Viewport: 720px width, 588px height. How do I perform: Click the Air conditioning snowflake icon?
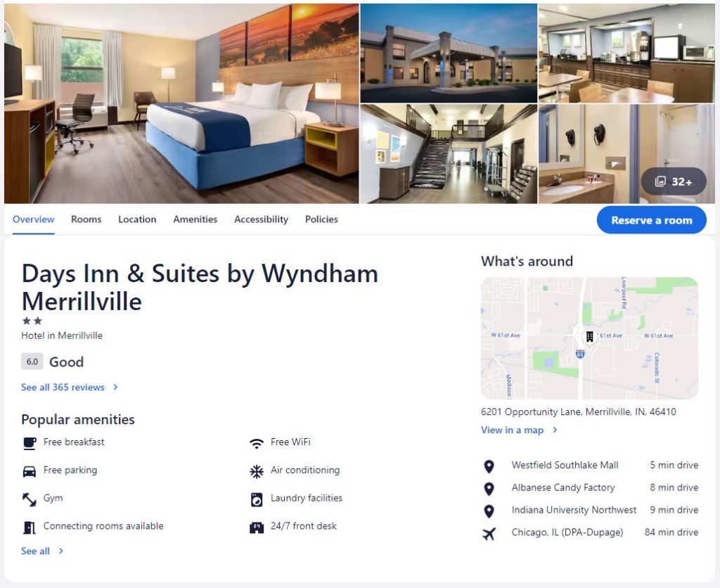[x=256, y=472]
